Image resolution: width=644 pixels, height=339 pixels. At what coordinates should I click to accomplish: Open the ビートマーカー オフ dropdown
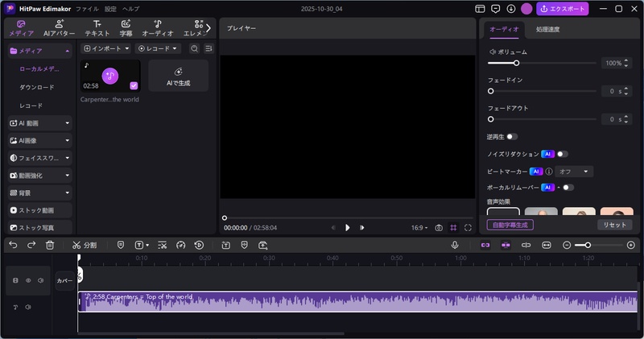point(574,172)
